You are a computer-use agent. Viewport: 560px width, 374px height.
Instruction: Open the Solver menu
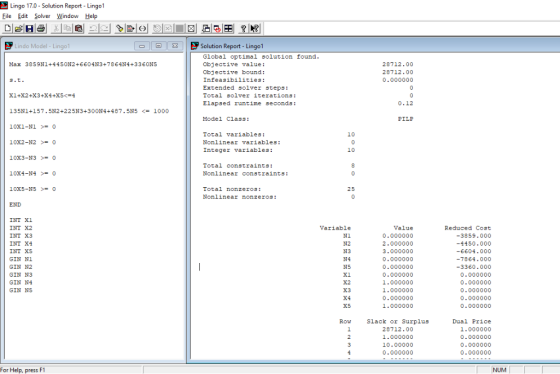click(42, 16)
